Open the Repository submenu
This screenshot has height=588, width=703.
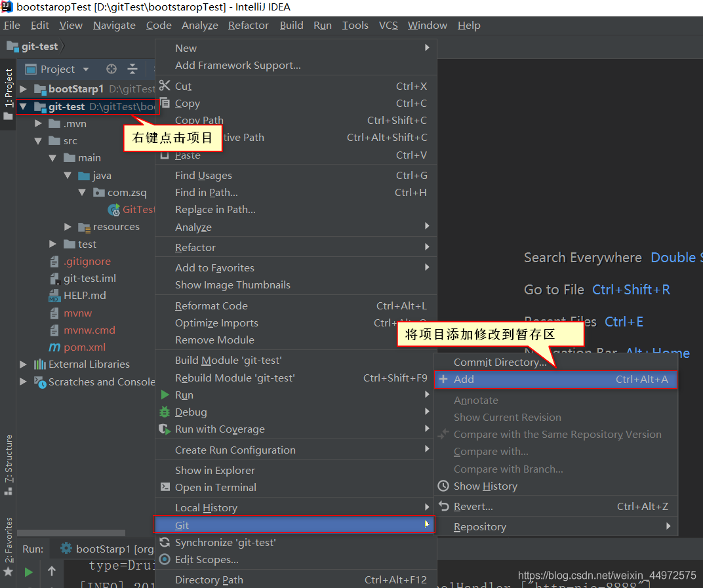[x=556, y=526]
